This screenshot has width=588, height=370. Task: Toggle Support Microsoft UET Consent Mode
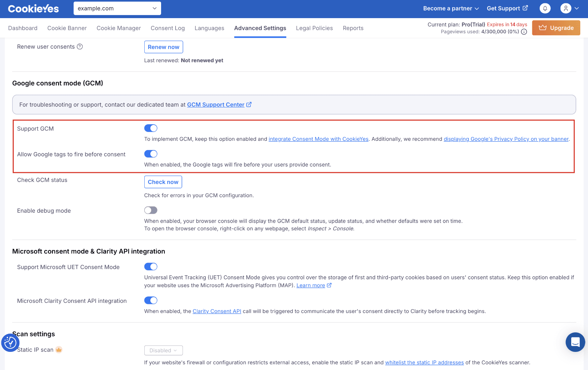click(151, 267)
